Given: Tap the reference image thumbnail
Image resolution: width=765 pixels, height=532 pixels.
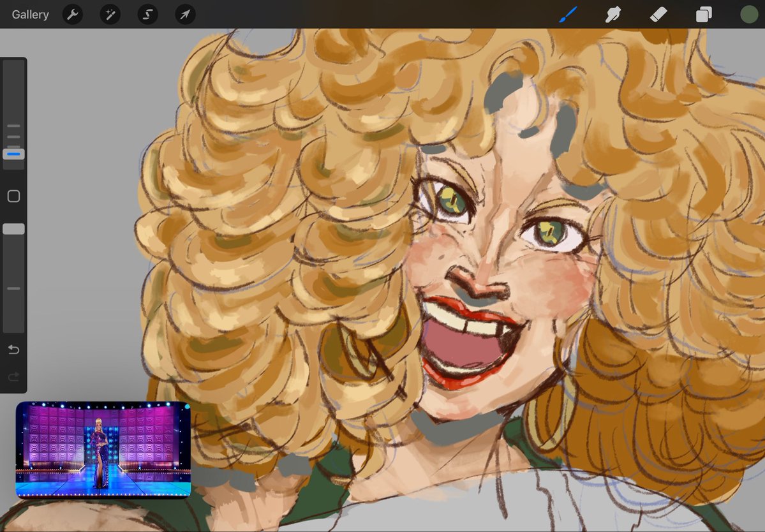Looking at the screenshot, I should click(103, 450).
